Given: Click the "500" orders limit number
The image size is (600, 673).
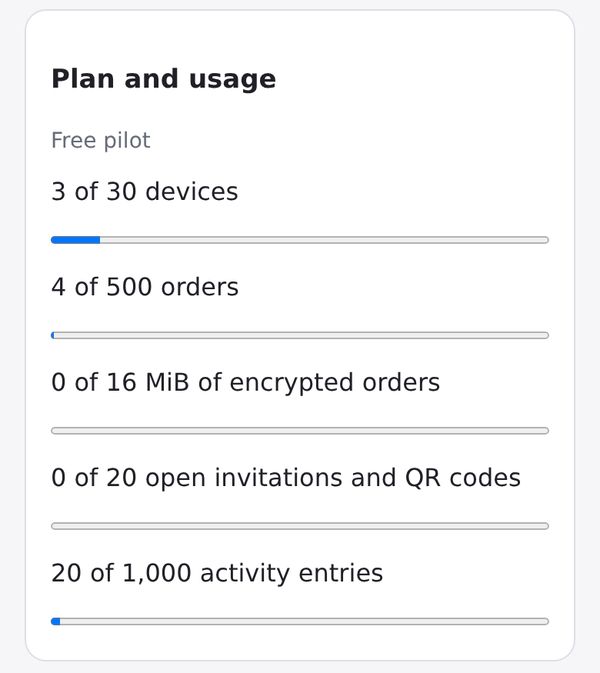Looking at the screenshot, I should (129, 287).
